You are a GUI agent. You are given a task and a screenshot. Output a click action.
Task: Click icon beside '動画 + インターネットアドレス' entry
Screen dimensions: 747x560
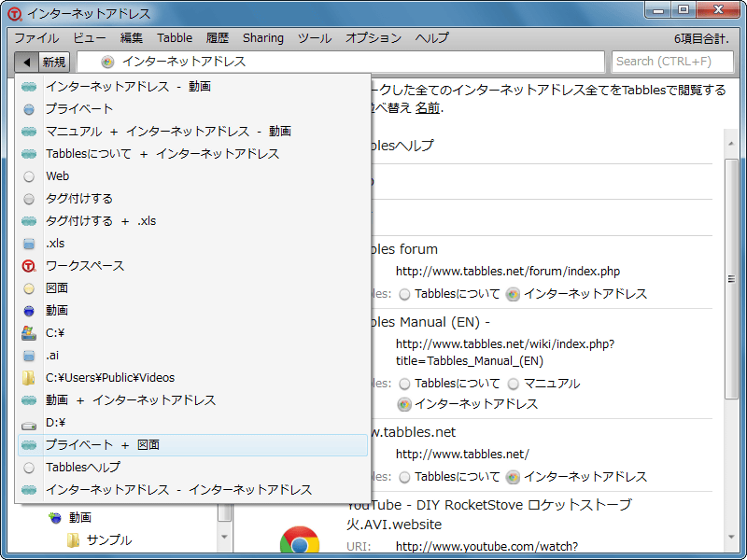point(29,400)
